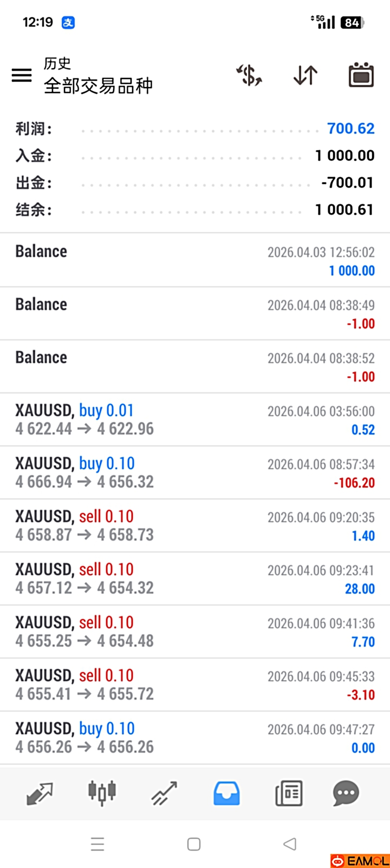390x868 pixels.
Task: Open the chat Messages tab
Action: pyautogui.click(x=346, y=793)
